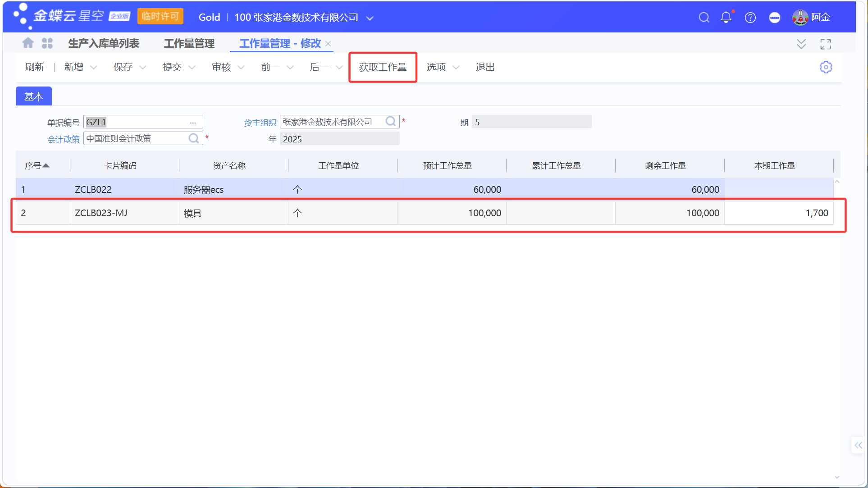Expand the 后一 dropdown arrow
The width and height of the screenshot is (868, 488).
pyautogui.click(x=339, y=68)
